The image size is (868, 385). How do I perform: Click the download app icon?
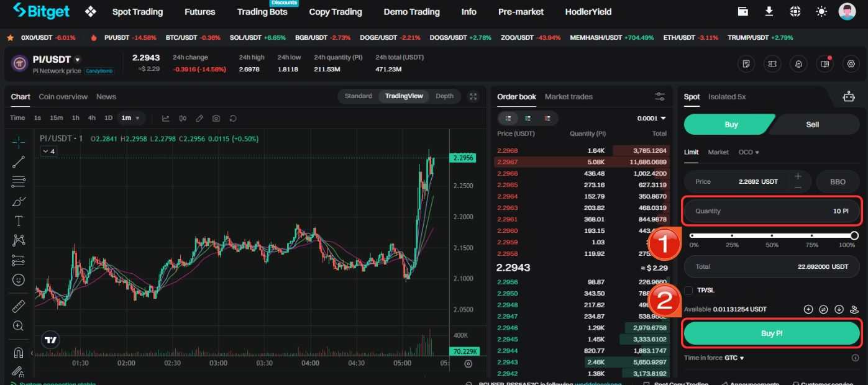pos(769,11)
